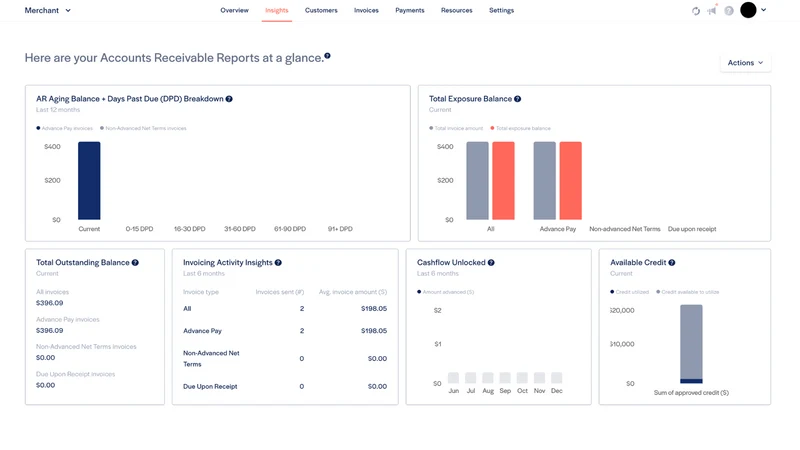Toggle Advance Pay invoices legend item
The width and height of the screenshot is (800, 450).
[x=64, y=128]
